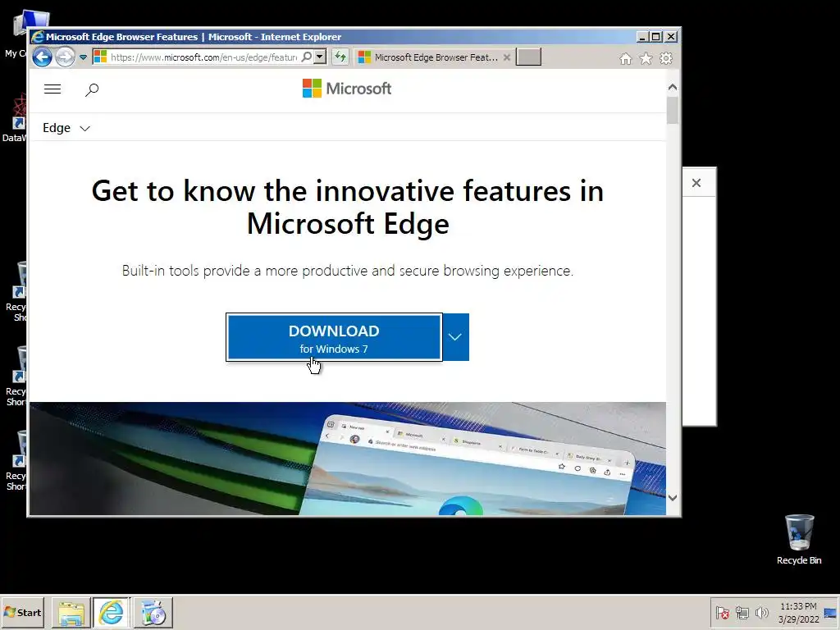This screenshot has height=630, width=840.
Task: Click the address bar URL field
Action: (x=203, y=57)
